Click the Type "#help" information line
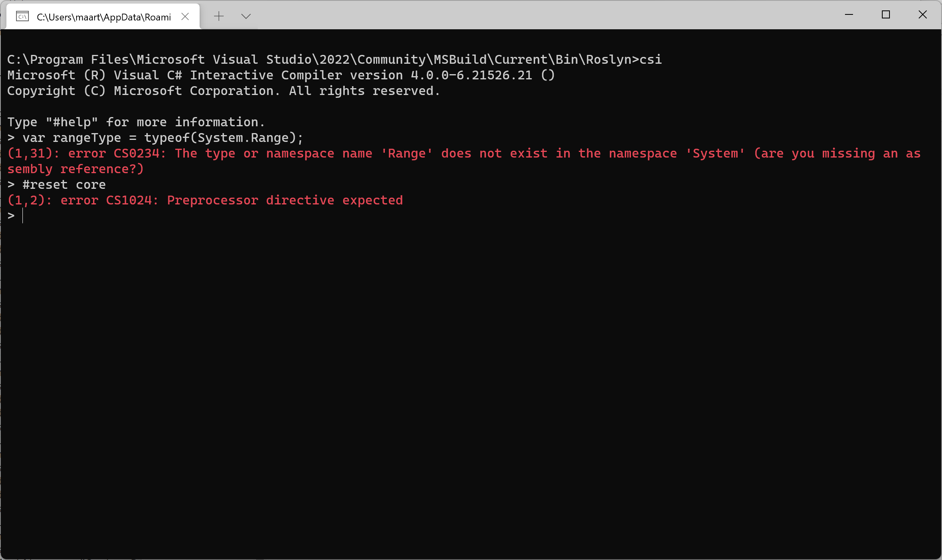 (x=135, y=121)
